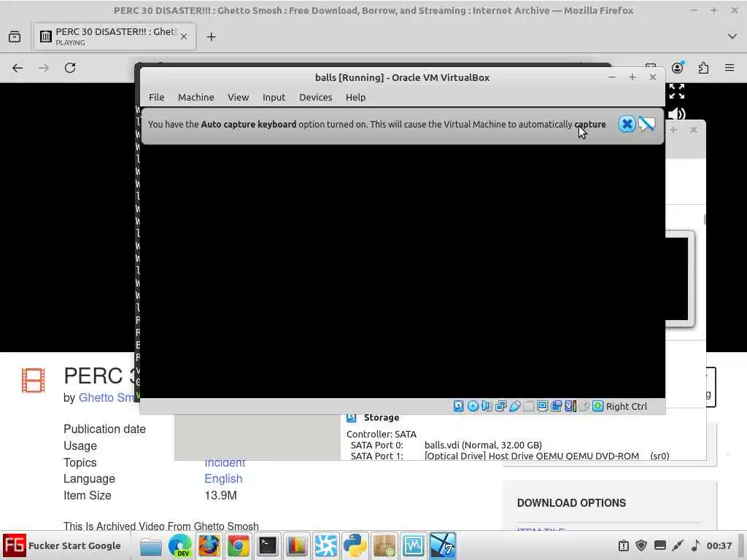Screen dimensions: 747x560
Task: Open the terminal from taskbar
Action: pos(267,545)
